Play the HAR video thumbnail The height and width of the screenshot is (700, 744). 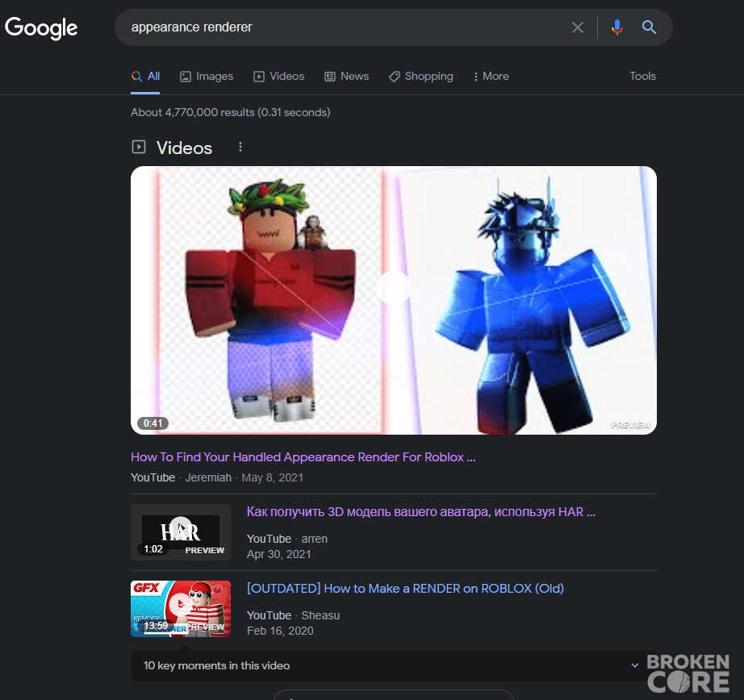click(181, 532)
